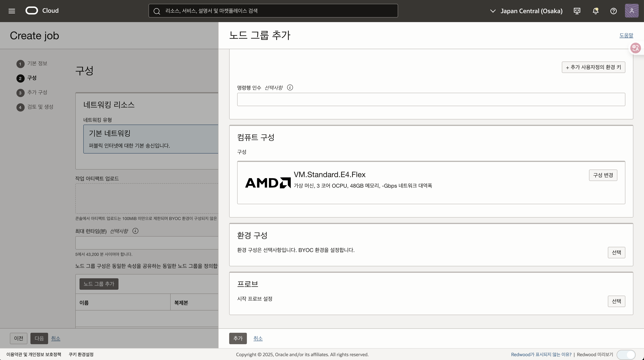This screenshot has height=360, width=644.
Task: Open the help question mark icon
Action: [614, 11]
